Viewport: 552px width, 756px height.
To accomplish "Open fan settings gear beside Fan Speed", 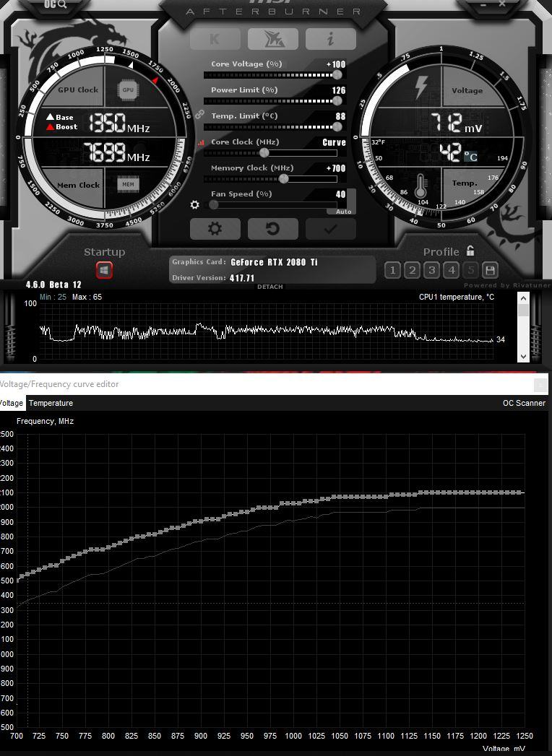I will (x=194, y=205).
